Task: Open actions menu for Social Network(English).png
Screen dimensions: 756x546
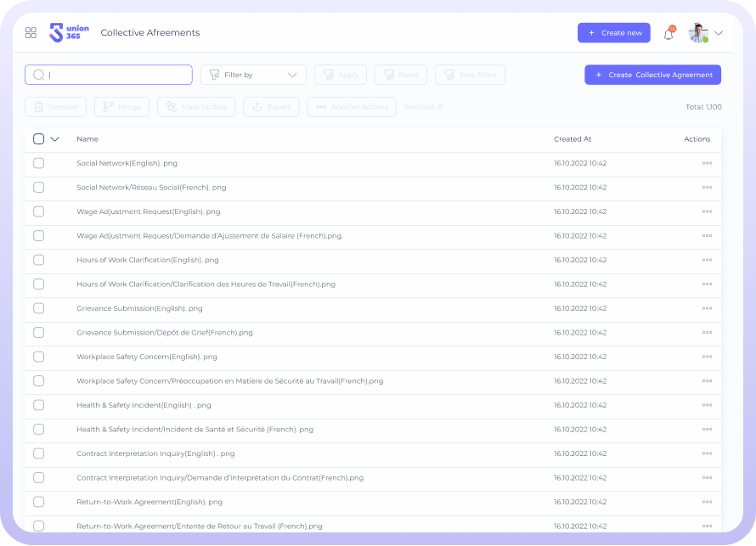Action: (707, 163)
